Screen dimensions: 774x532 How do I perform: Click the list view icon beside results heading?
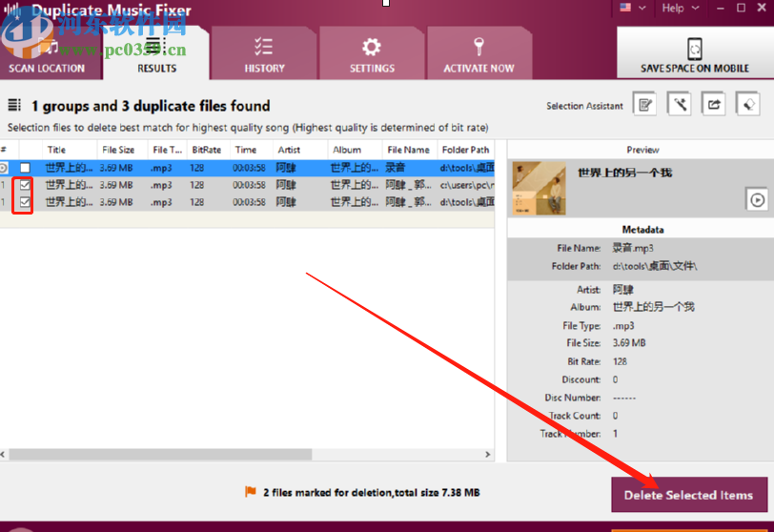pos(14,105)
